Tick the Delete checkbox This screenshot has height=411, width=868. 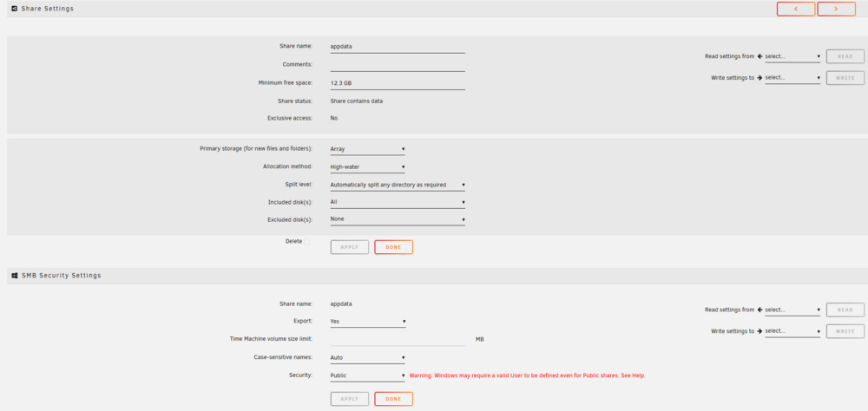(306, 242)
